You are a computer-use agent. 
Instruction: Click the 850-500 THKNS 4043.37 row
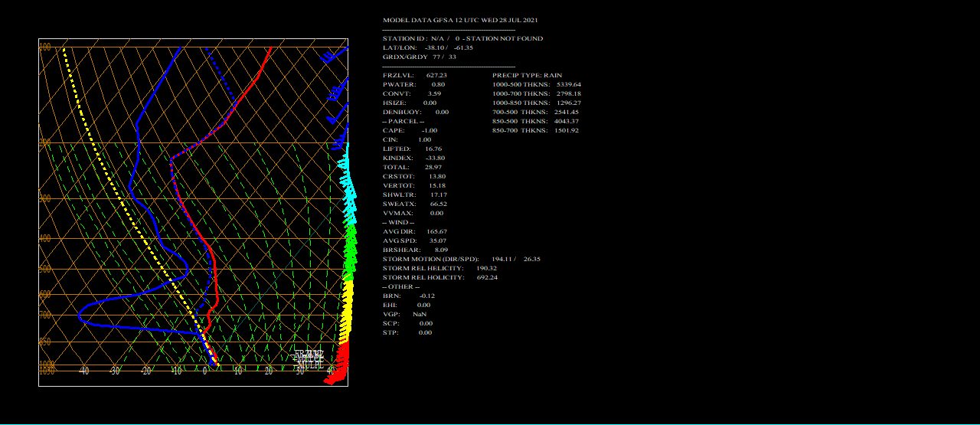[535, 121]
